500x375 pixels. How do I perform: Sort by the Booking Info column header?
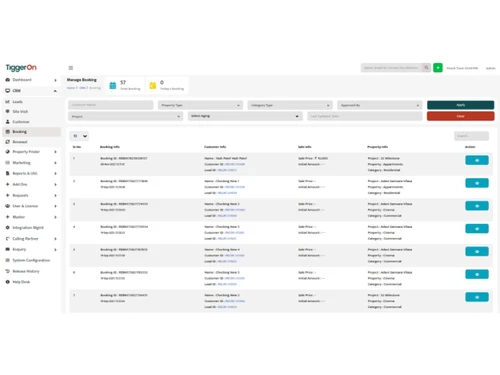110,147
